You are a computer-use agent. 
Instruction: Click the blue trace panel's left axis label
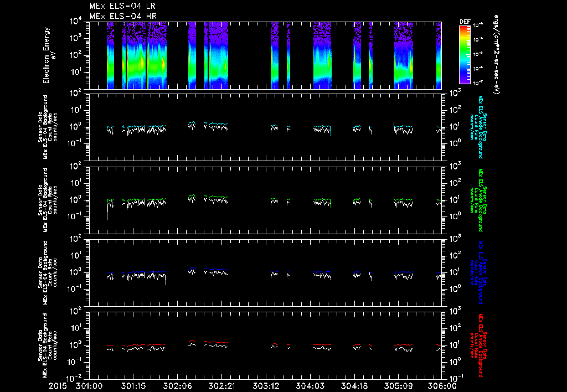48,272
